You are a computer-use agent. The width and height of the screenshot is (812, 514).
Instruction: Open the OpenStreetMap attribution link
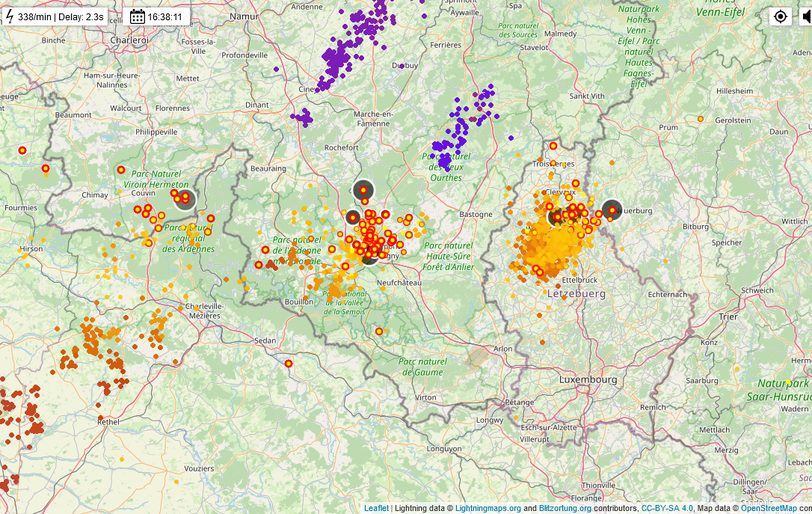(x=769, y=509)
